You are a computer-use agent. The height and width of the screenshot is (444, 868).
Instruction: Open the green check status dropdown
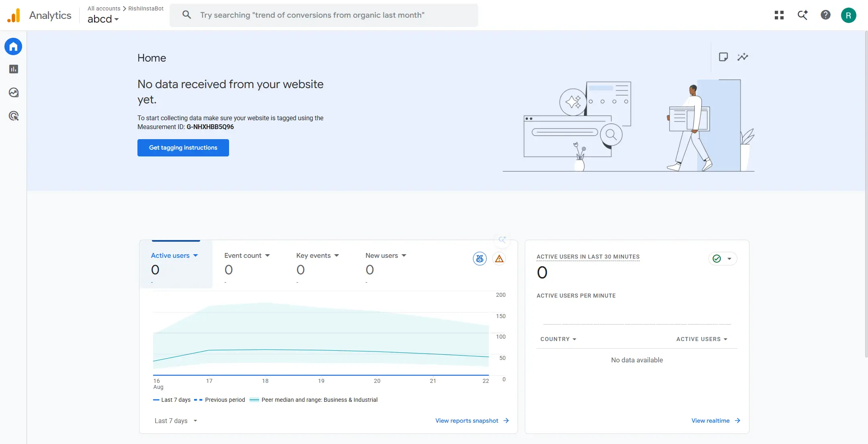tap(723, 259)
